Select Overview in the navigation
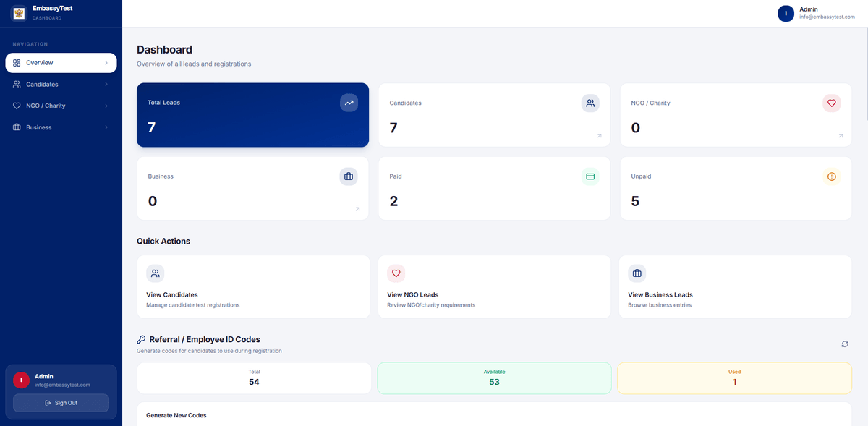This screenshot has width=868, height=426. click(x=61, y=63)
